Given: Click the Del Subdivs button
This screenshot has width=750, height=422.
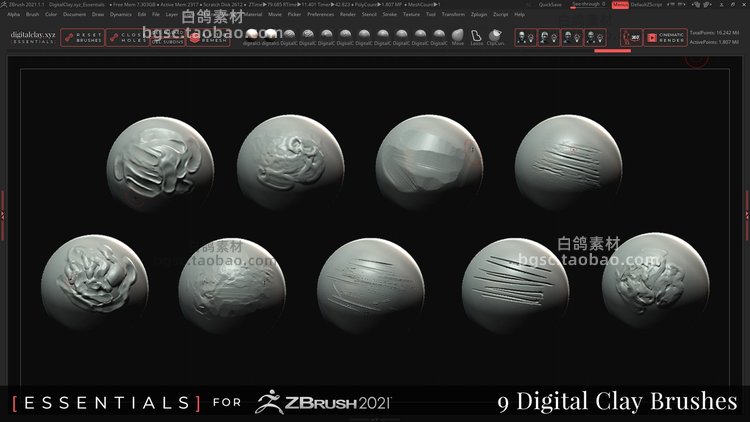Looking at the screenshot, I should point(167,42).
